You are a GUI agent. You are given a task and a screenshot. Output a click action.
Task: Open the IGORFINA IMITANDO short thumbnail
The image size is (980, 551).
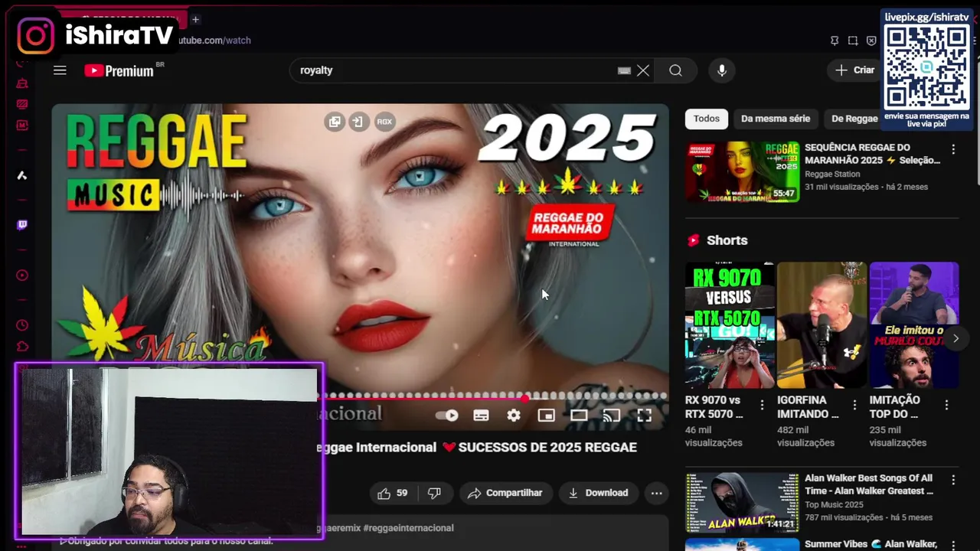(x=822, y=325)
